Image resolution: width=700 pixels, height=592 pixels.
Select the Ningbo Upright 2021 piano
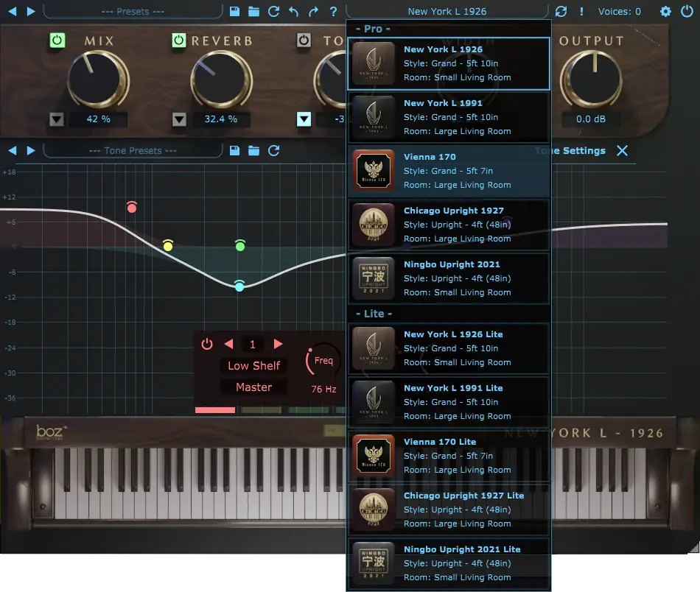click(449, 278)
